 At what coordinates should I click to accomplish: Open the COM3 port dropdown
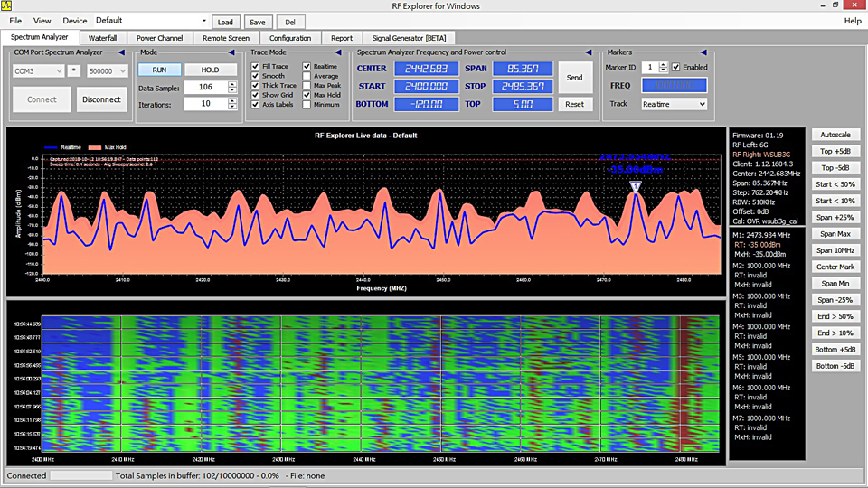point(38,70)
